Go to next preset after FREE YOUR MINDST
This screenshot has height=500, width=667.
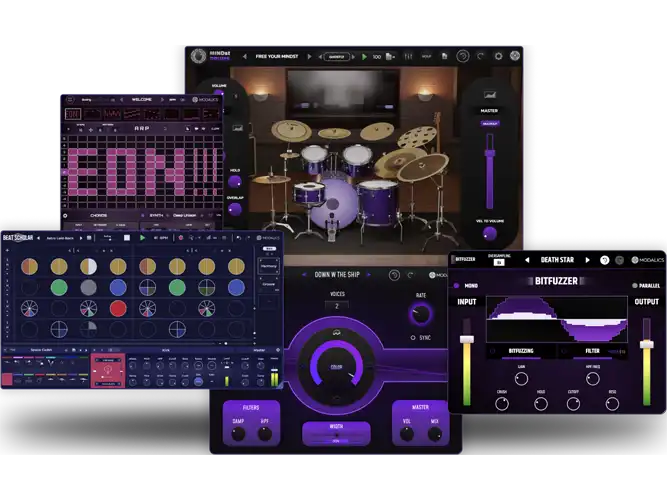[309, 56]
